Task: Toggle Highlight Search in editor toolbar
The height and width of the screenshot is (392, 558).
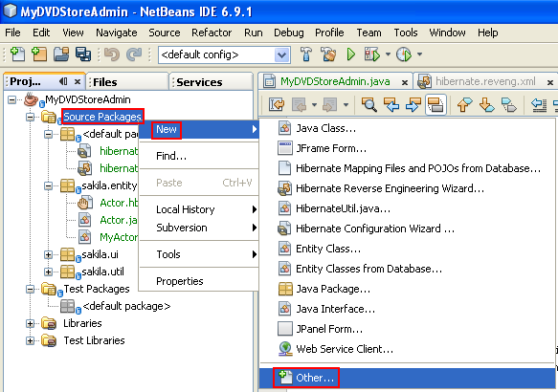Action: point(435,105)
